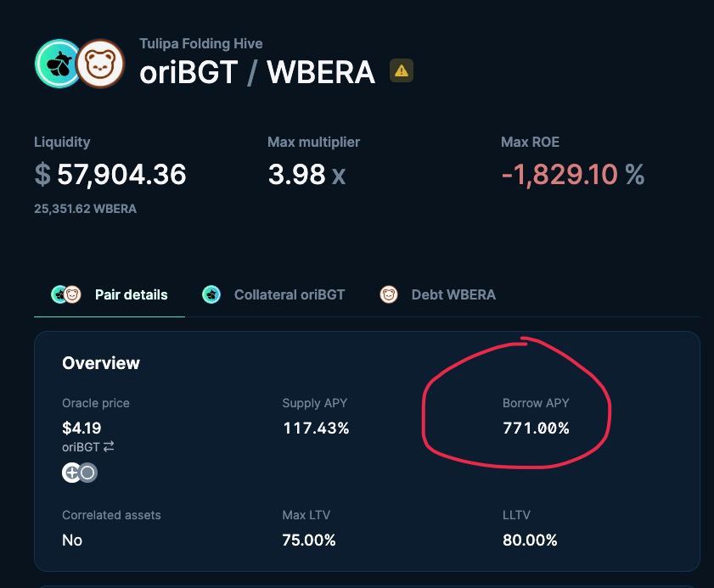714x588 pixels.
Task: Click the Max multiplier value 3.98 x
Action: tap(307, 174)
